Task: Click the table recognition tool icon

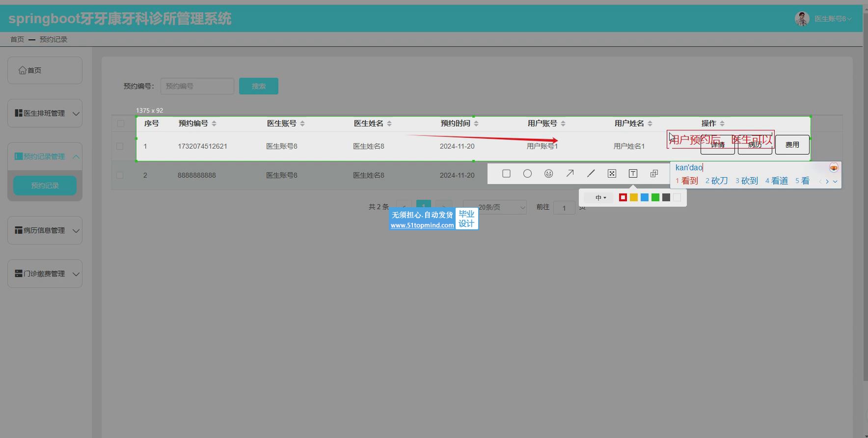Action: (x=654, y=173)
